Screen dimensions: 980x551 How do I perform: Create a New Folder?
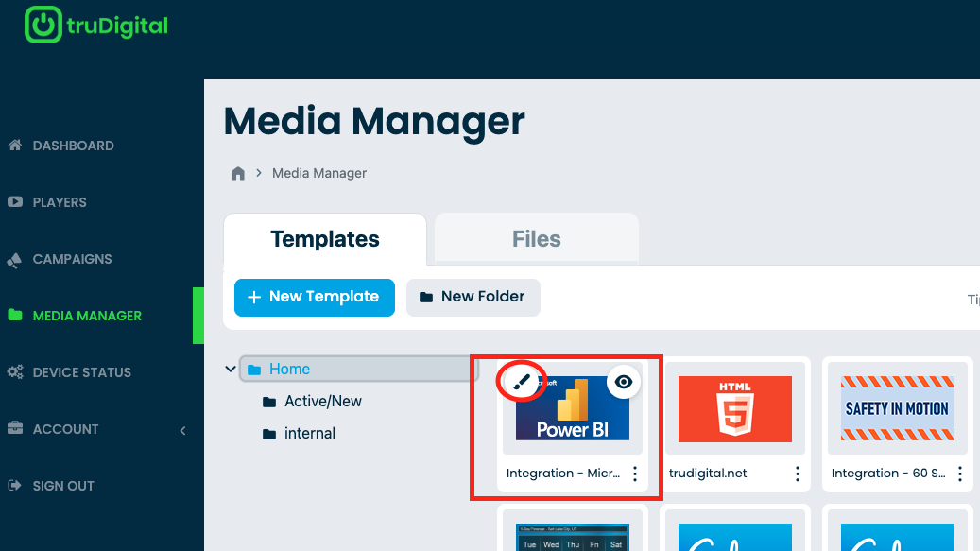coord(473,298)
